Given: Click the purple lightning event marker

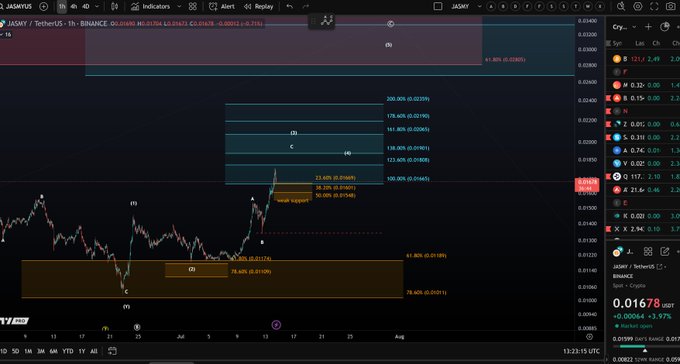Looking at the screenshot, I should coord(276,325).
